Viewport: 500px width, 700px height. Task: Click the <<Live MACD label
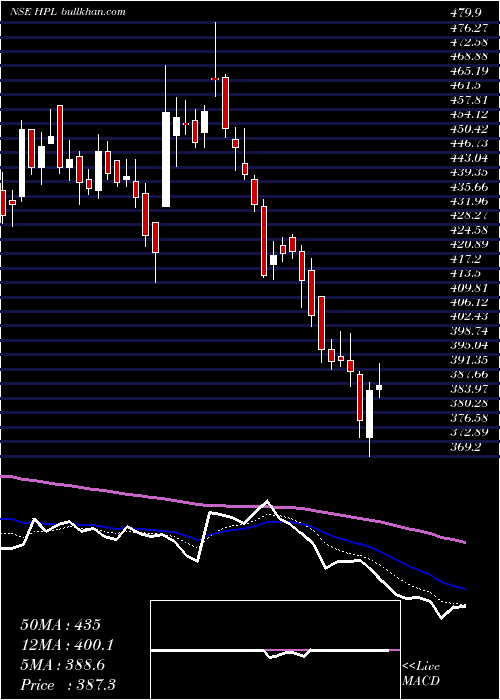pos(421,673)
